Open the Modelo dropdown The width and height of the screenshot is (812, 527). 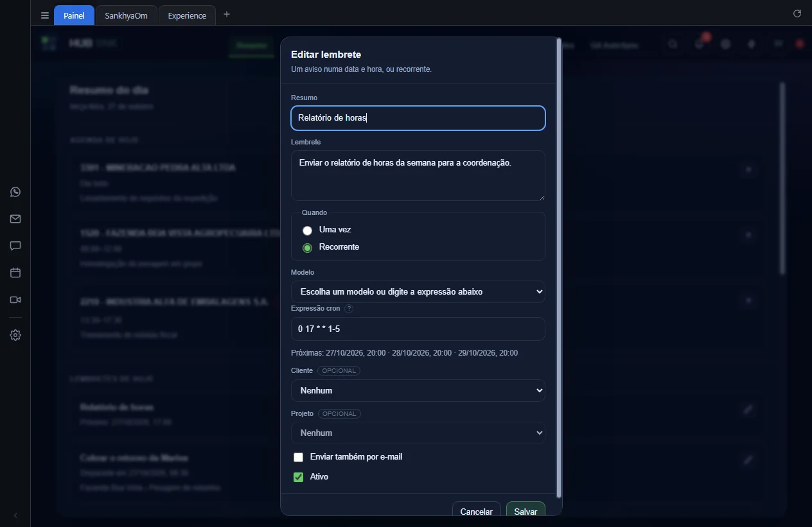click(x=418, y=291)
